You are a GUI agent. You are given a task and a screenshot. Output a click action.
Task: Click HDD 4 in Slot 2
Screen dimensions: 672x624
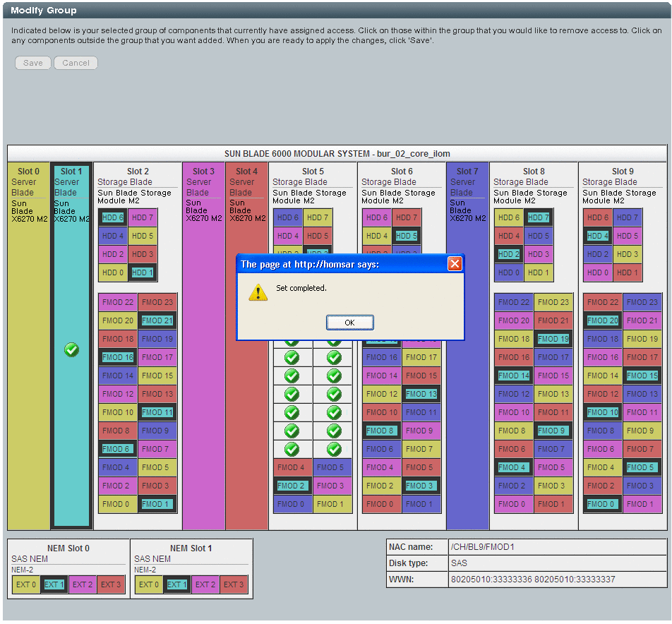(113, 236)
